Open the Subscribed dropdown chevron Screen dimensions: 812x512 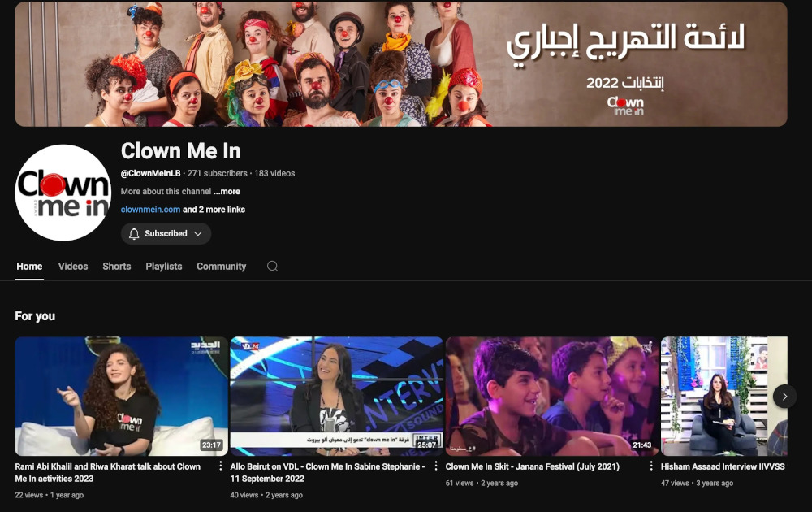[x=198, y=234]
